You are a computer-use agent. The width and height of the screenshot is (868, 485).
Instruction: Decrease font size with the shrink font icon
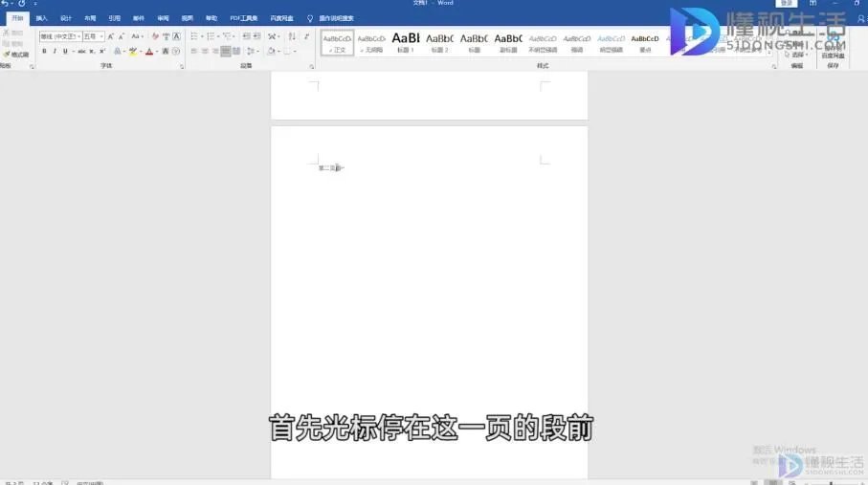(x=122, y=36)
